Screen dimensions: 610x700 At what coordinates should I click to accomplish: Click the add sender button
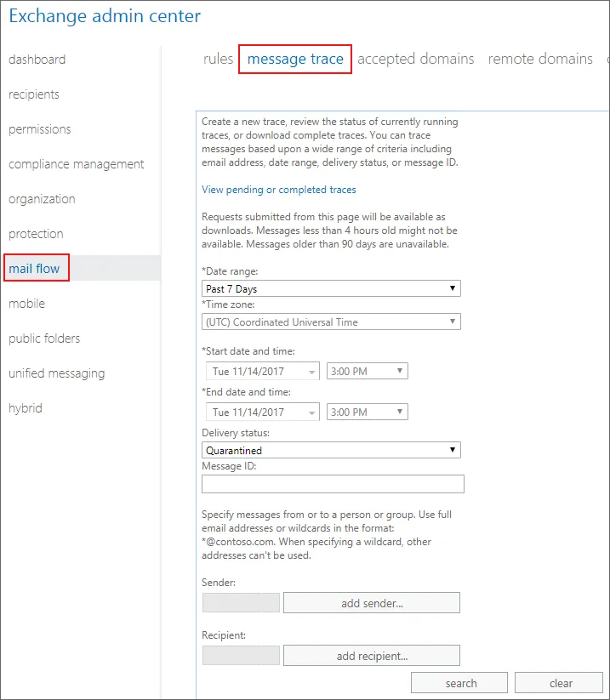click(372, 603)
